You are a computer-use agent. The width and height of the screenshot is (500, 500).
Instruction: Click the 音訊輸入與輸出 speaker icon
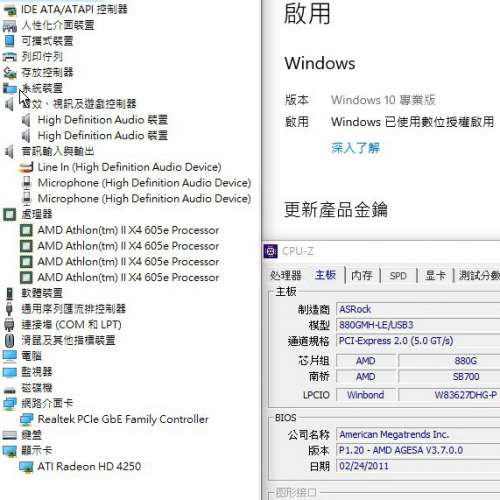[9, 151]
